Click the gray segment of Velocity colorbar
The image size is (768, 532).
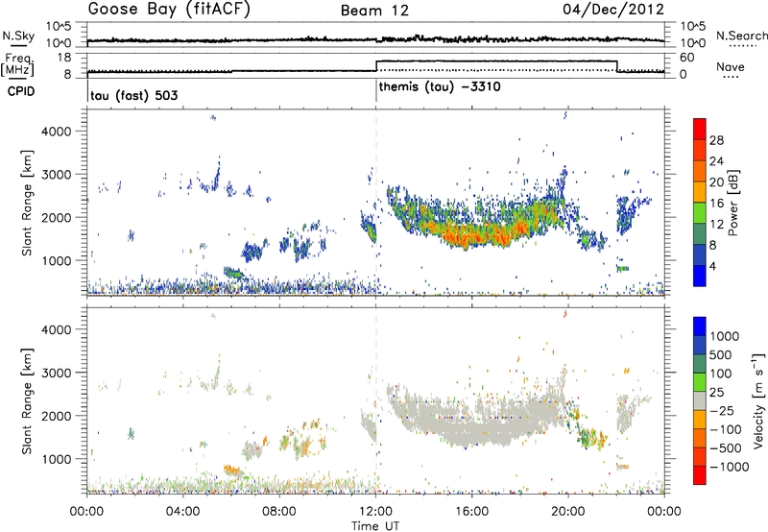pyautogui.click(x=700, y=401)
